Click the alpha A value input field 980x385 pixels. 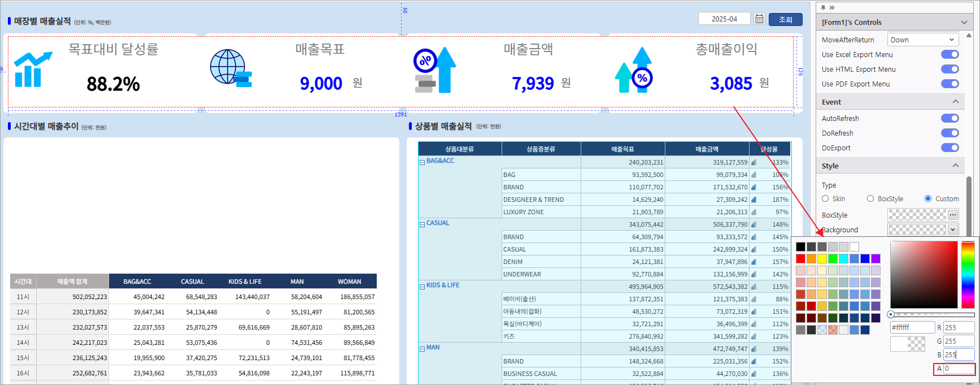point(959,369)
